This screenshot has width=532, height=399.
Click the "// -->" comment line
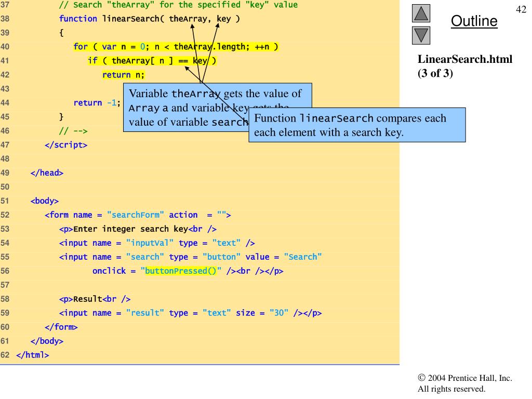click(x=73, y=131)
